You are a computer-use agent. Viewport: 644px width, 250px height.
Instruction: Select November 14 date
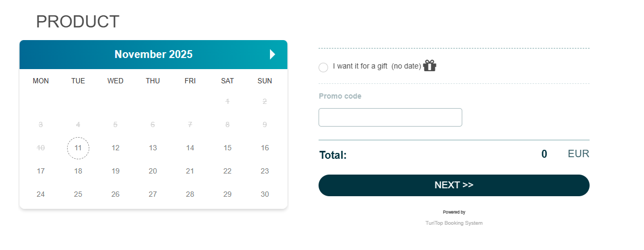(190, 148)
